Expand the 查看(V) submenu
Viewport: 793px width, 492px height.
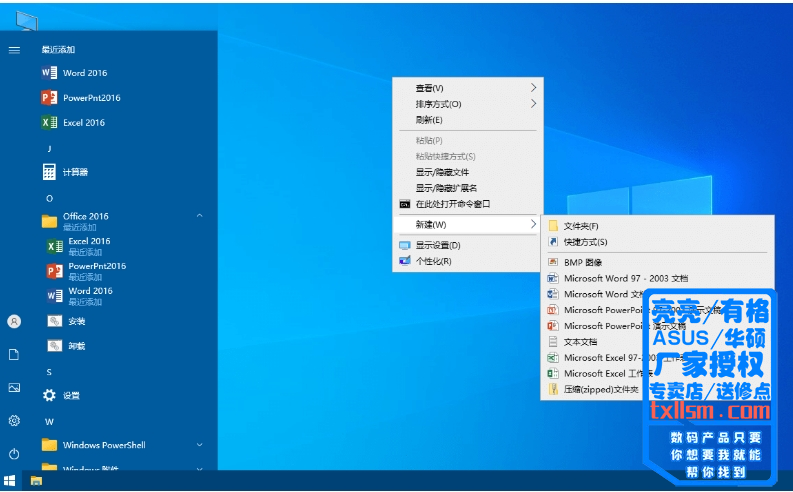pyautogui.click(x=468, y=88)
